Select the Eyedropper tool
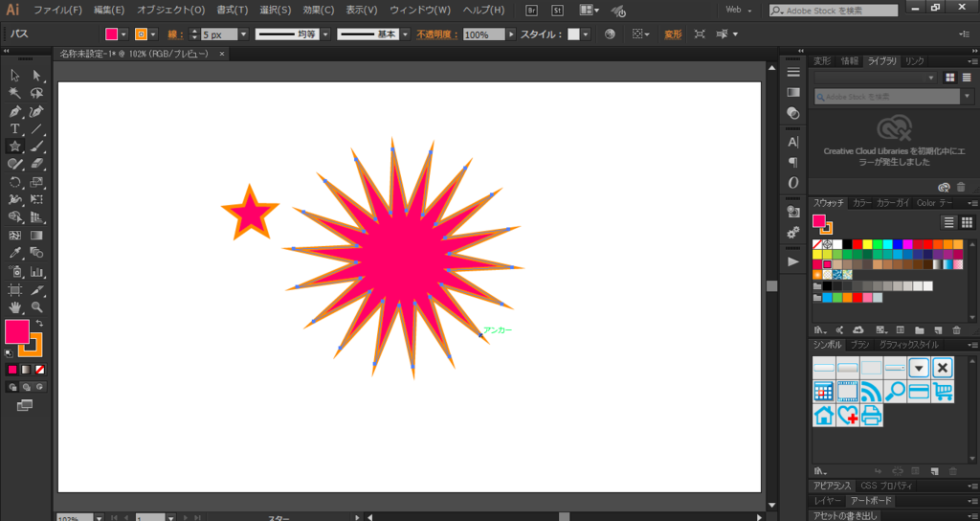Viewport: 980px width, 521px height. pos(15,253)
